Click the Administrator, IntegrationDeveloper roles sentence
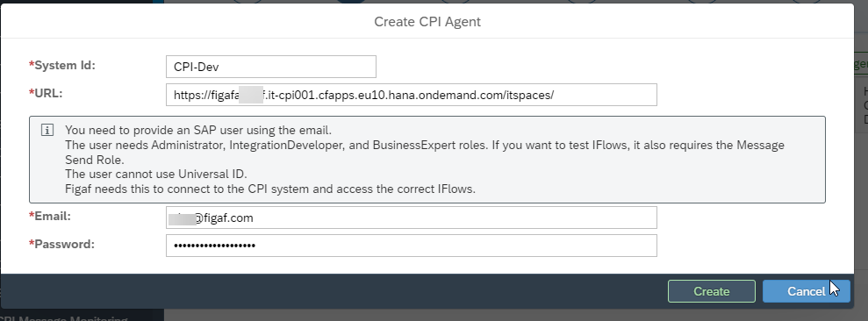The image size is (868, 321). (425, 153)
